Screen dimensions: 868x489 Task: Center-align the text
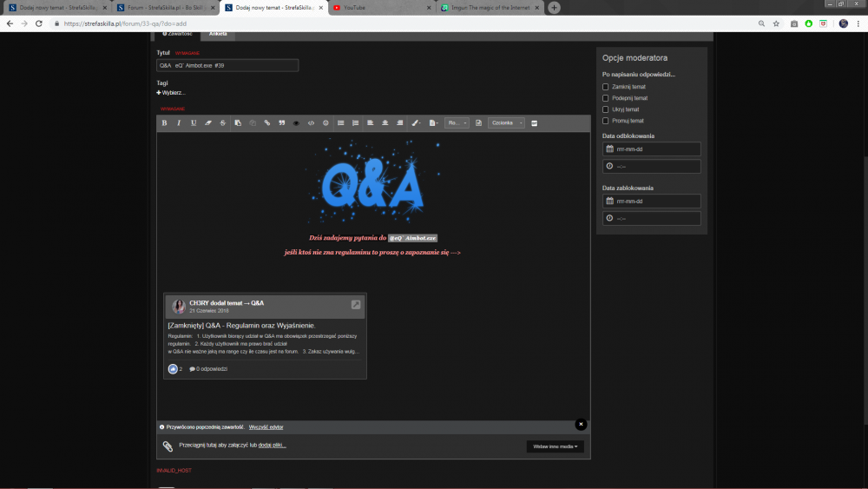[385, 123]
